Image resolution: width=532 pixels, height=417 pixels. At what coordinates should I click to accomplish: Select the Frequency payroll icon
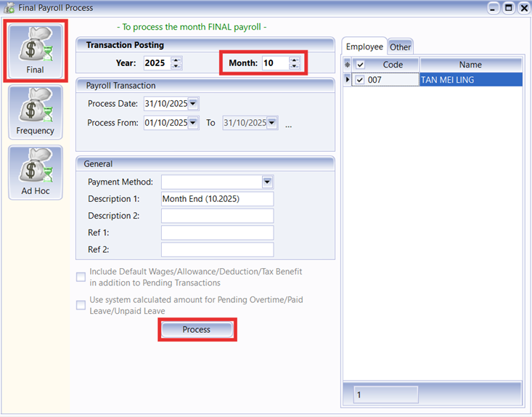[36, 112]
